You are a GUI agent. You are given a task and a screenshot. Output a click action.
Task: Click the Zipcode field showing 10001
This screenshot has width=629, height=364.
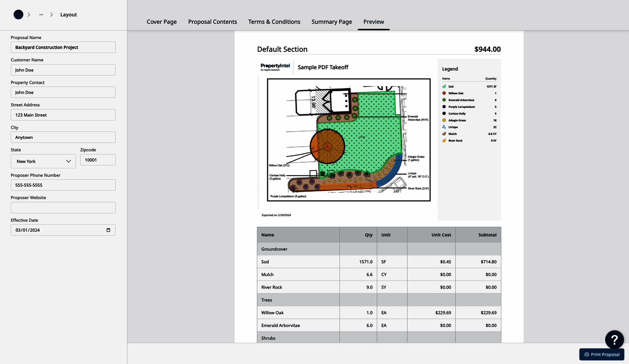[98, 160]
